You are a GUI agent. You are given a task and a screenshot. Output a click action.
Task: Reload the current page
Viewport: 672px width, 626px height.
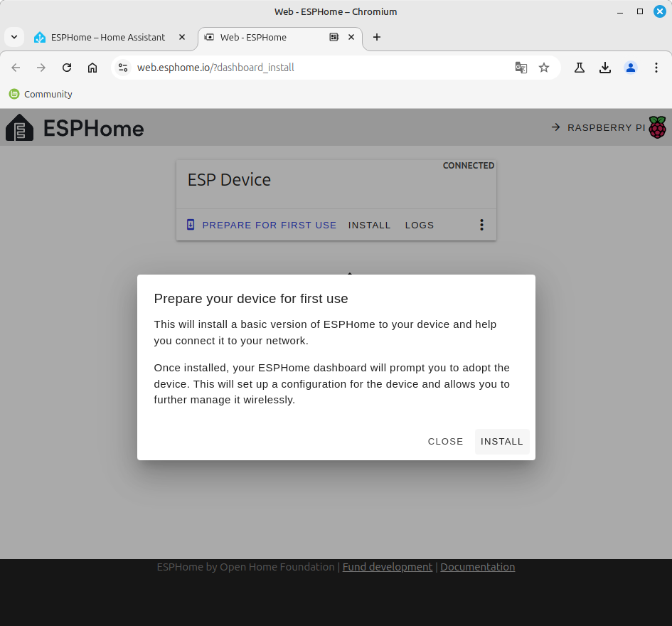tap(67, 68)
